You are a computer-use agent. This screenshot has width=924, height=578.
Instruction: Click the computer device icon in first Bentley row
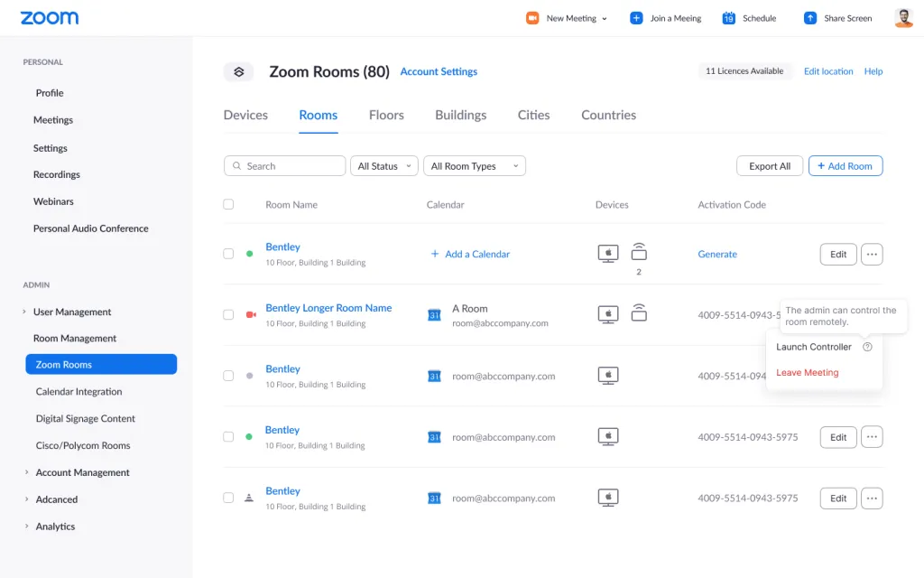click(608, 254)
